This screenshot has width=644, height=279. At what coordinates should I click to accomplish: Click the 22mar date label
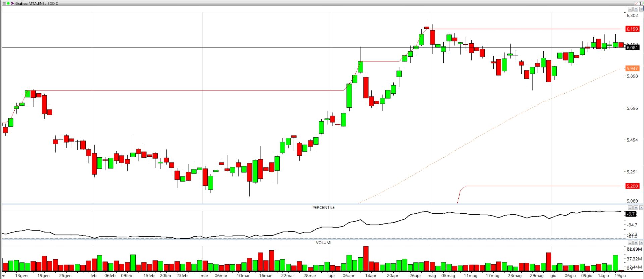[x=287, y=276]
